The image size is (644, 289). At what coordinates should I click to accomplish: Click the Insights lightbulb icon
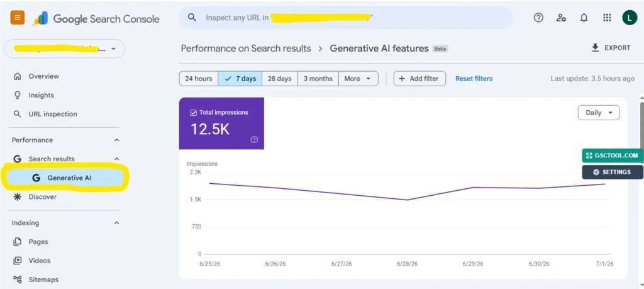pyautogui.click(x=17, y=95)
